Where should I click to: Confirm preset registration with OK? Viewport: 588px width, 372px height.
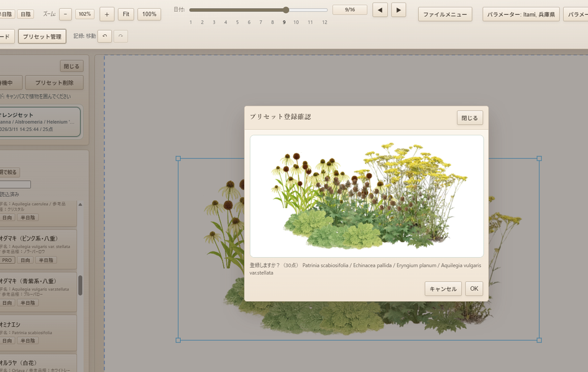point(474,289)
